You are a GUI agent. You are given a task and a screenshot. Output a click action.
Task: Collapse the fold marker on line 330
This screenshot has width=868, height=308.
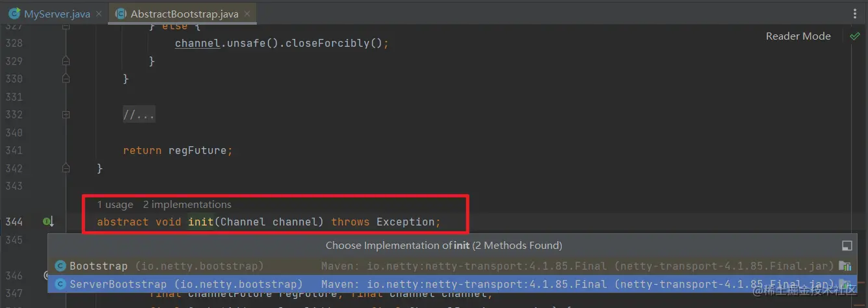click(66, 79)
